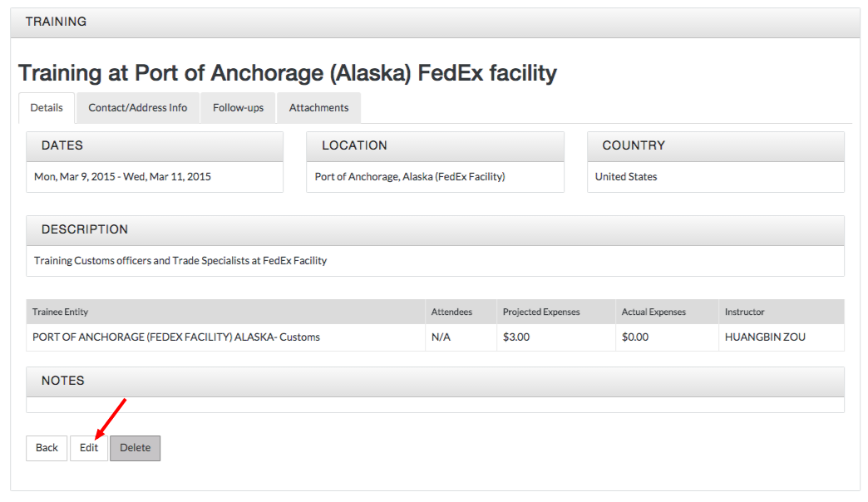Select the Follow-ups tab
Image resolution: width=868 pixels, height=502 pixels.
(x=238, y=108)
